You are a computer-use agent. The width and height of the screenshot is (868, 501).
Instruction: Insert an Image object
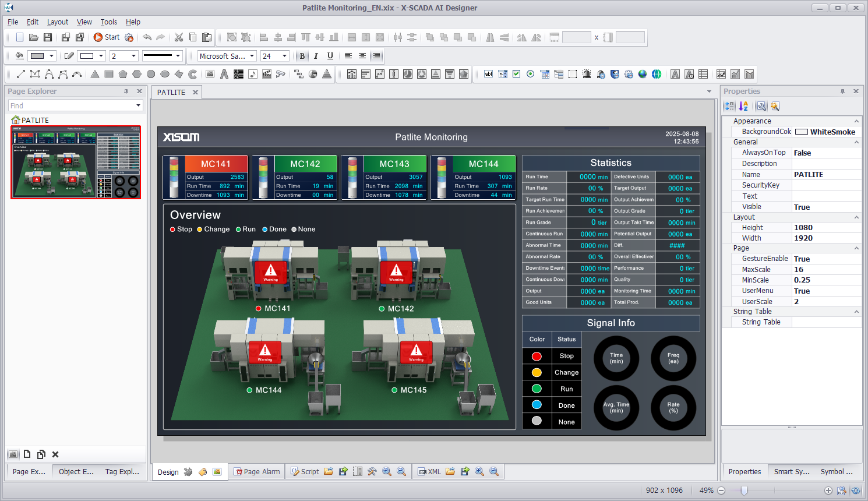pos(210,74)
